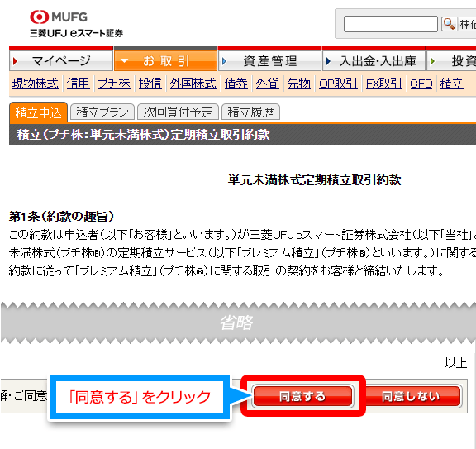
Task: Open the マイページ menu
Action: (x=61, y=61)
